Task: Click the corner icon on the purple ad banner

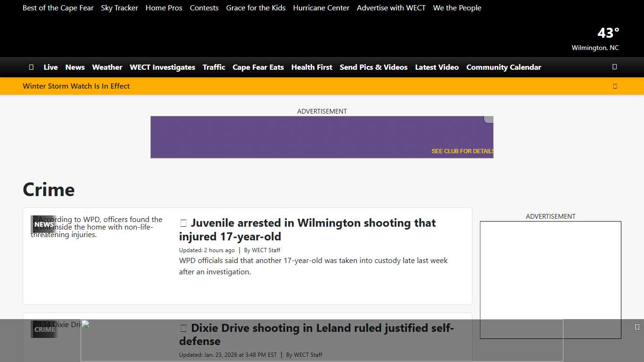Action: pyautogui.click(x=489, y=120)
